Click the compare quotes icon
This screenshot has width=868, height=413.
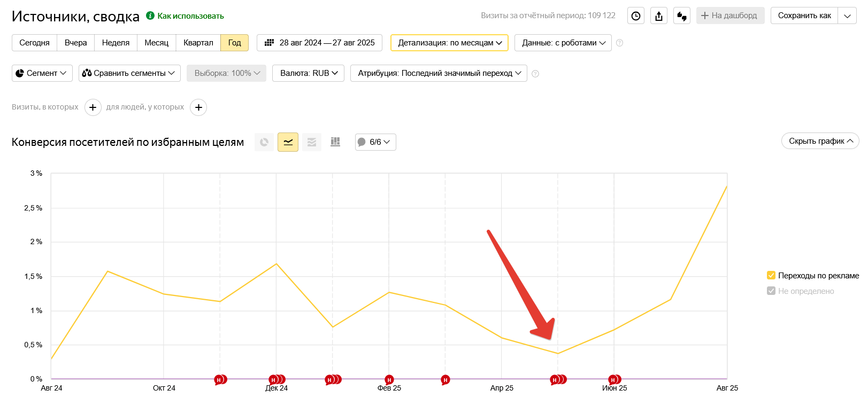(x=682, y=16)
